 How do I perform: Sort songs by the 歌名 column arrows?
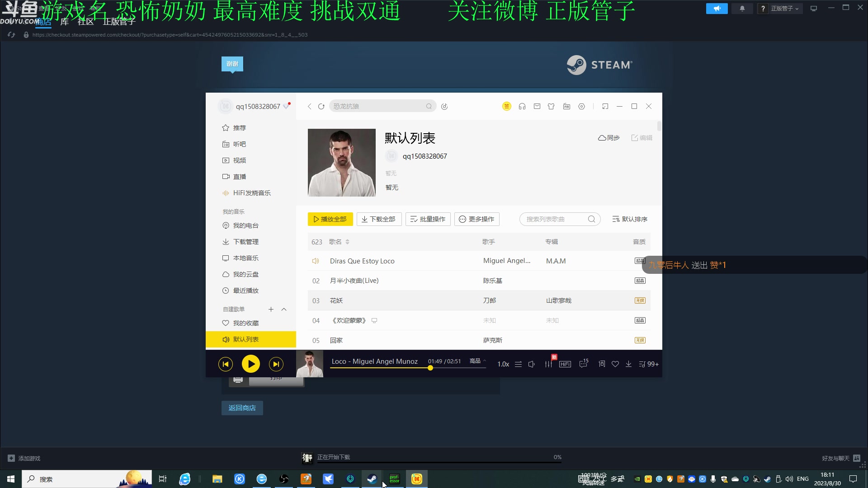(x=347, y=242)
